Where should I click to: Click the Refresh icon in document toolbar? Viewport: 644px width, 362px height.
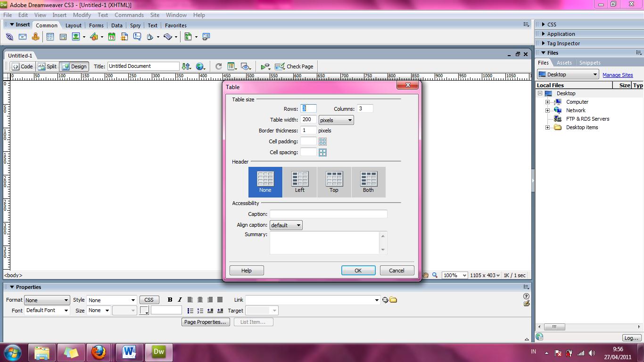218,66
